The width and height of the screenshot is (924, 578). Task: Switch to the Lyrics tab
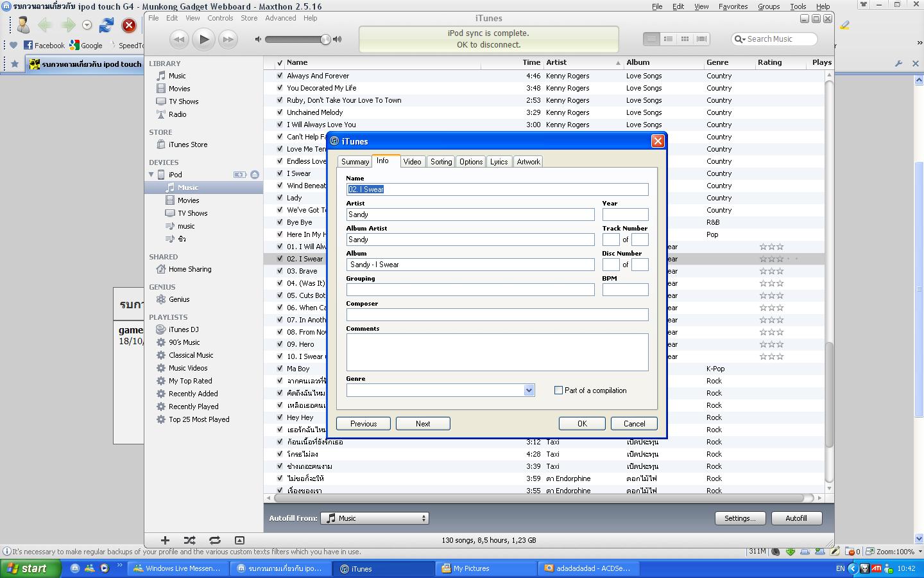pyautogui.click(x=499, y=162)
